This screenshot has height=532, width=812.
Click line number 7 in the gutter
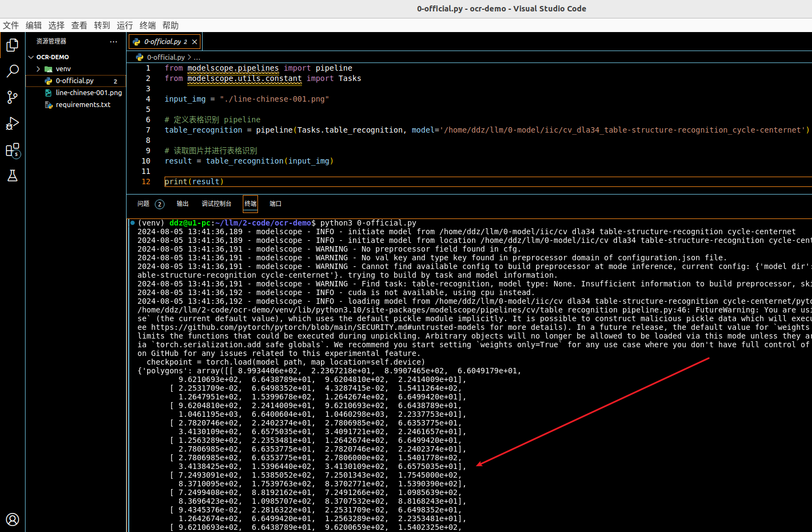point(148,130)
